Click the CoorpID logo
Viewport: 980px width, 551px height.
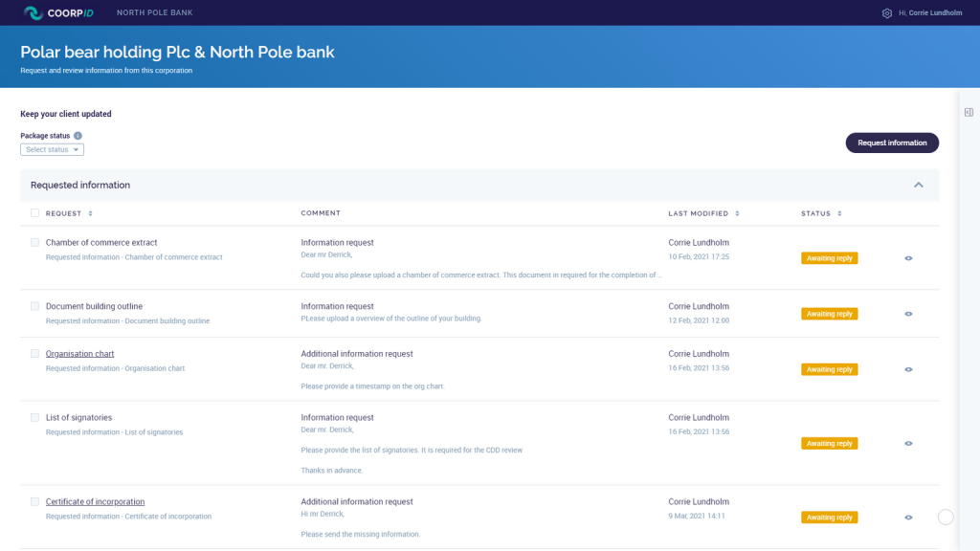click(x=58, y=12)
